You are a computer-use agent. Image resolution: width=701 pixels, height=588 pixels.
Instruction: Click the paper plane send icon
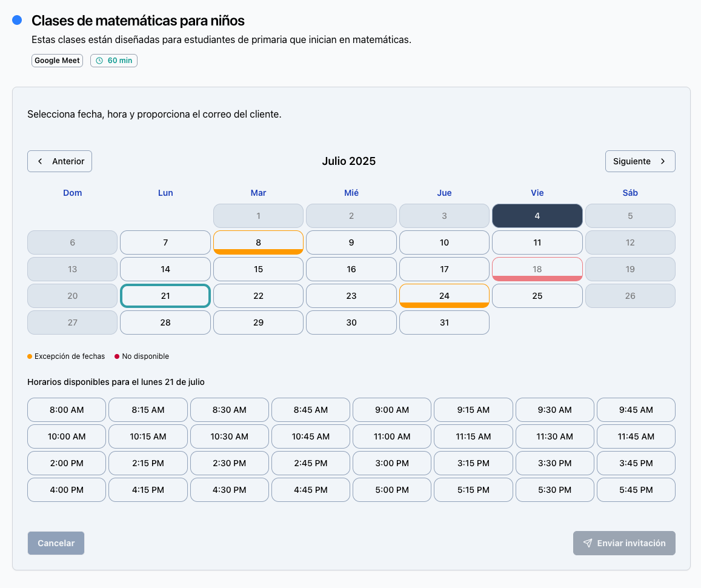(587, 543)
